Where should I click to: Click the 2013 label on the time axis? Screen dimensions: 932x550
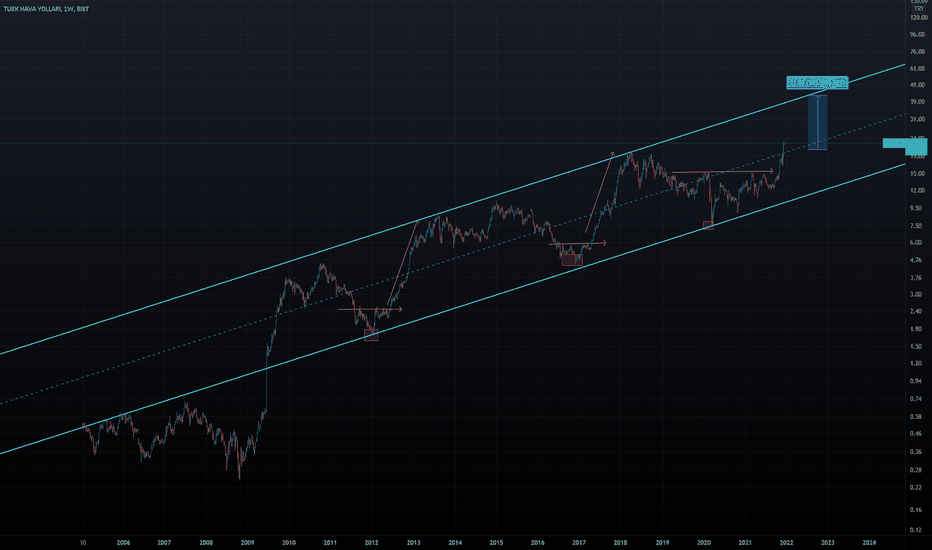[x=413, y=542]
